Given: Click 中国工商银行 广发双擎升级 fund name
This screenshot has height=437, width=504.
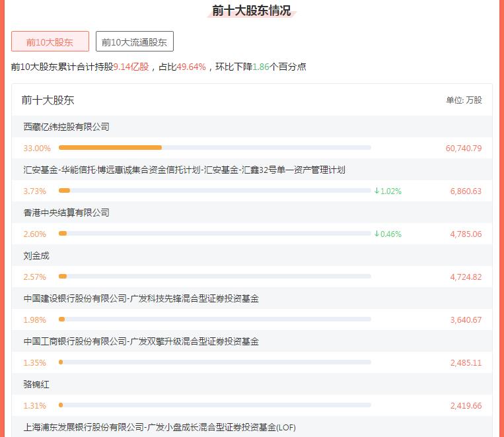Looking at the screenshot, I should [141, 341].
